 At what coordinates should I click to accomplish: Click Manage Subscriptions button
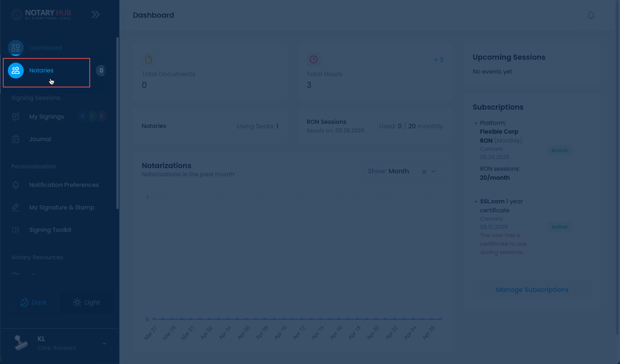point(532,290)
